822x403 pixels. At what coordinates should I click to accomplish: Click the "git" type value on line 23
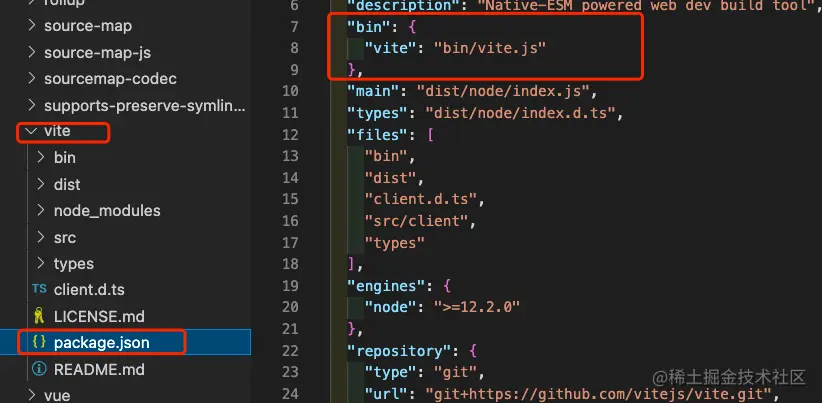[x=456, y=372]
